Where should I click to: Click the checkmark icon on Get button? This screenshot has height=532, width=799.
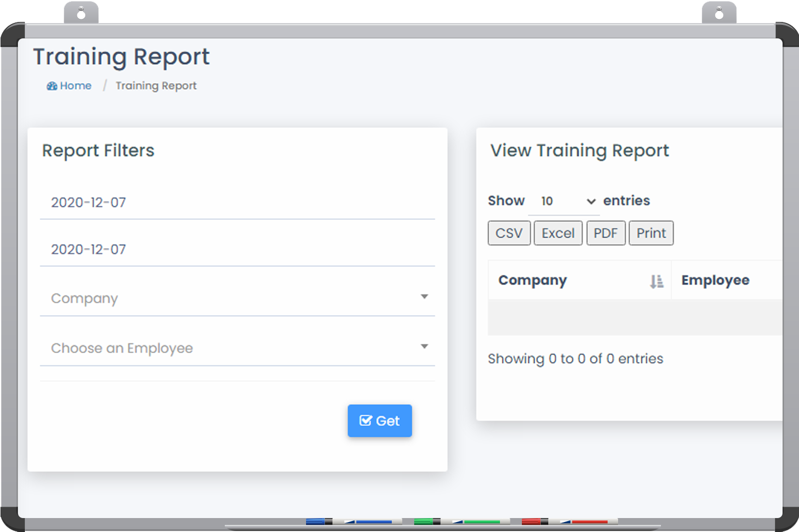coord(365,421)
